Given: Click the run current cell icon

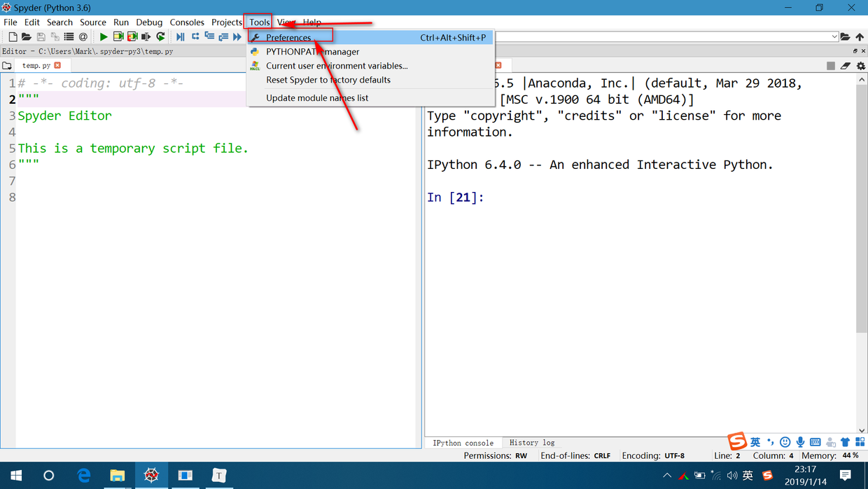Looking at the screenshot, I should (x=118, y=36).
